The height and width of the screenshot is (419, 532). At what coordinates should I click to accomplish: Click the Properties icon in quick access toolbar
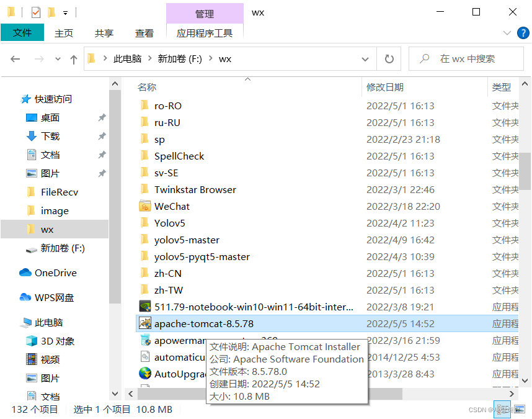[35, 12]
